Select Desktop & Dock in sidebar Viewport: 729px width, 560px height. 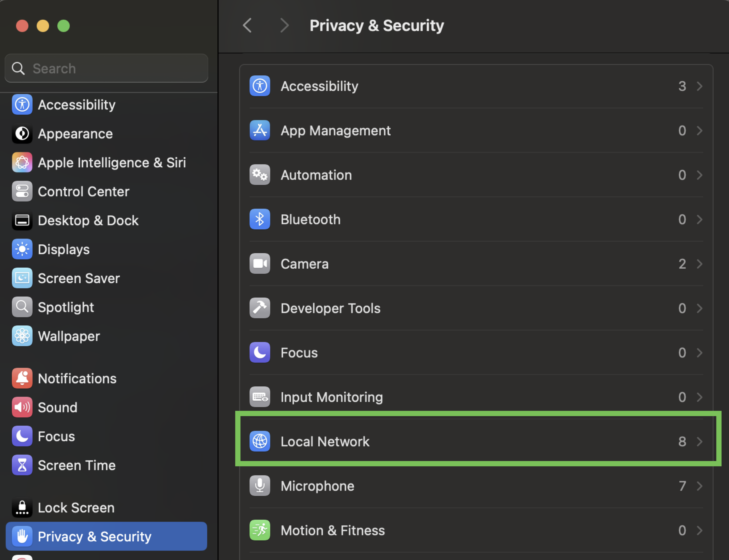[88, 220]
